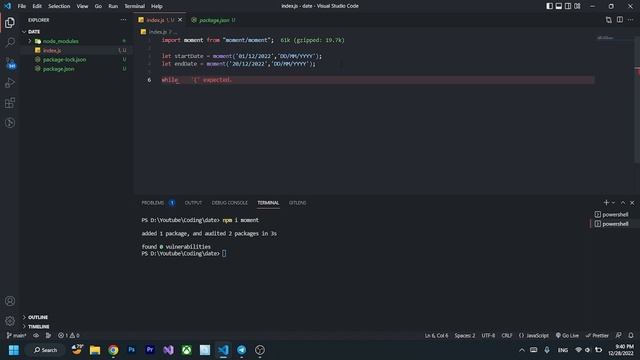This screenshot has width=640, height=360.
Task: Select JavaScript language mode in status bar
Action: pyautogui.click(x=534, y=336)
